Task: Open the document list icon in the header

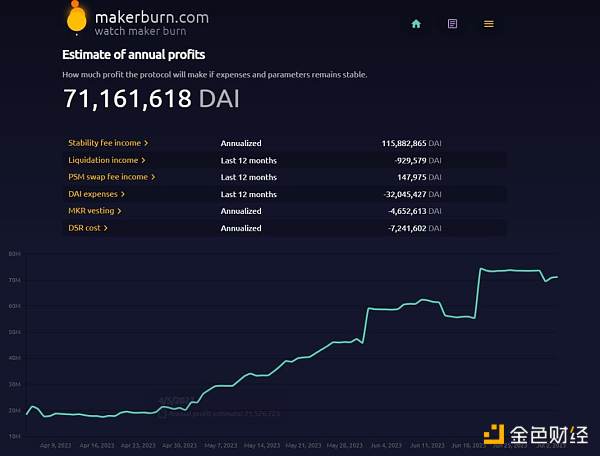Action: point(452,24)
